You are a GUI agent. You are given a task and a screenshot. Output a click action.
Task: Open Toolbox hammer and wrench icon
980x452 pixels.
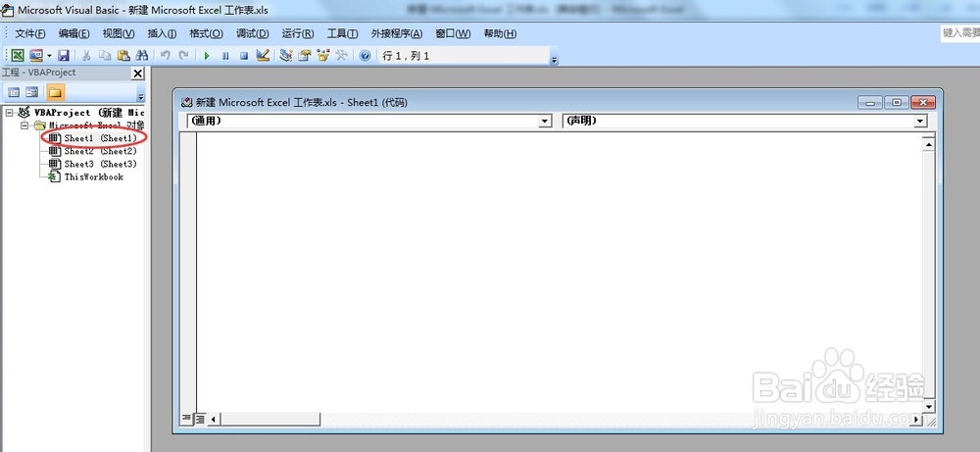click(341, 56)
